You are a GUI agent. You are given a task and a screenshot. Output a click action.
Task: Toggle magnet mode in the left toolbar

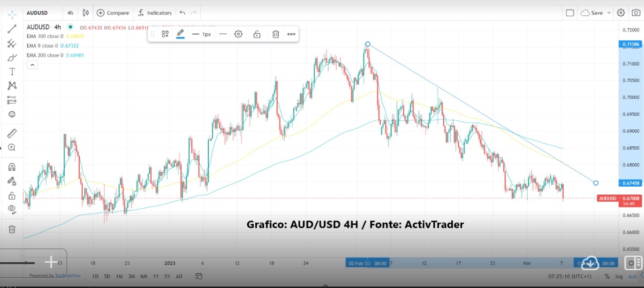(12, 167)
